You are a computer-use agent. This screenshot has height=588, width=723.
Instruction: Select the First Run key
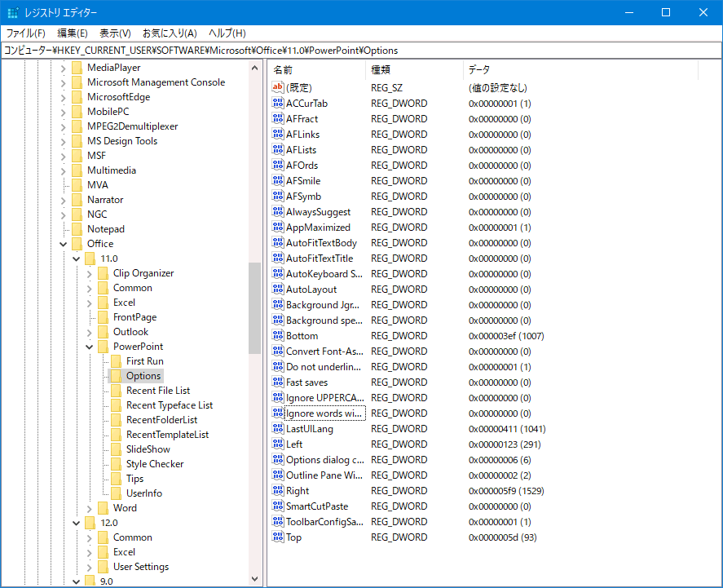[x=145, y=361]
